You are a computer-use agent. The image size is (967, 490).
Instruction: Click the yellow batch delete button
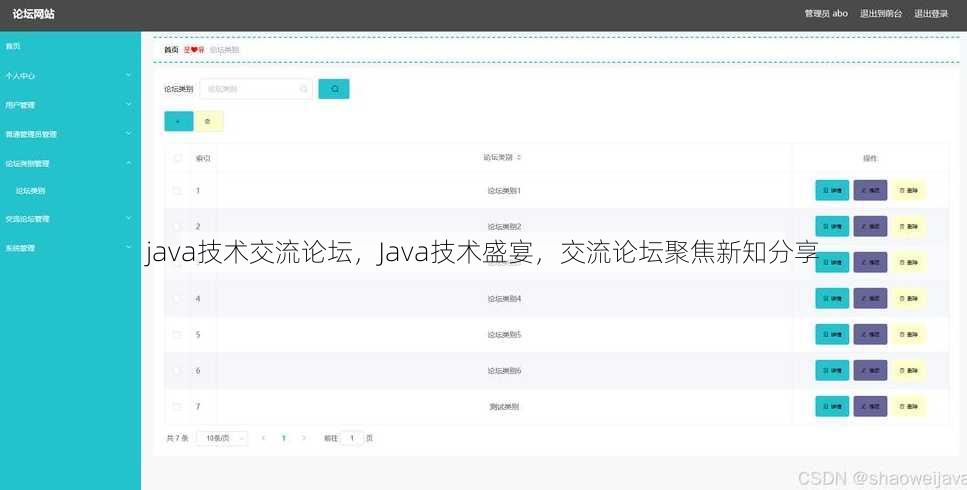(208, 121)
